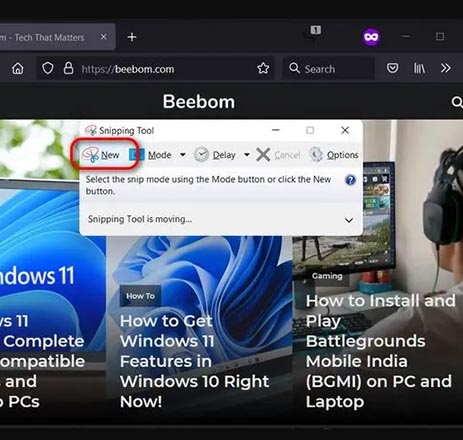Click the Beebom site search magnifier
Screen dimensions: 463x440
point(457,102)
